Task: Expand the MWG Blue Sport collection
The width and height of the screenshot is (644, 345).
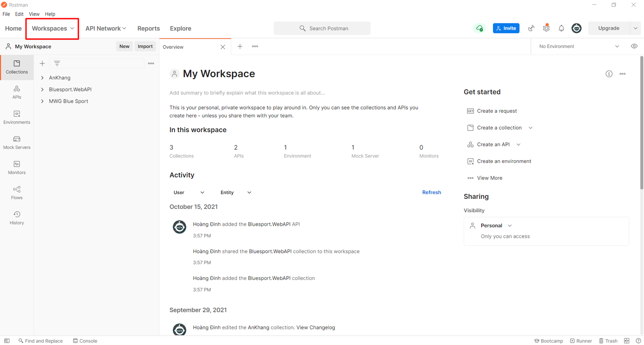Action: (x=43, y=101)
